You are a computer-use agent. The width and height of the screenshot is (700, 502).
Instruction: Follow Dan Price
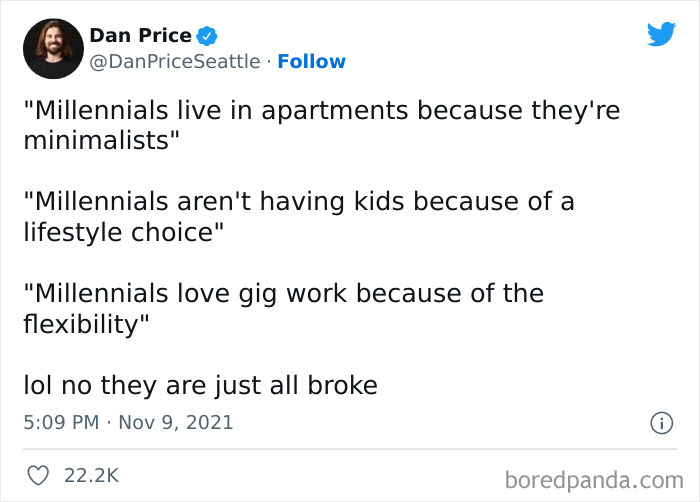point(311,62)
